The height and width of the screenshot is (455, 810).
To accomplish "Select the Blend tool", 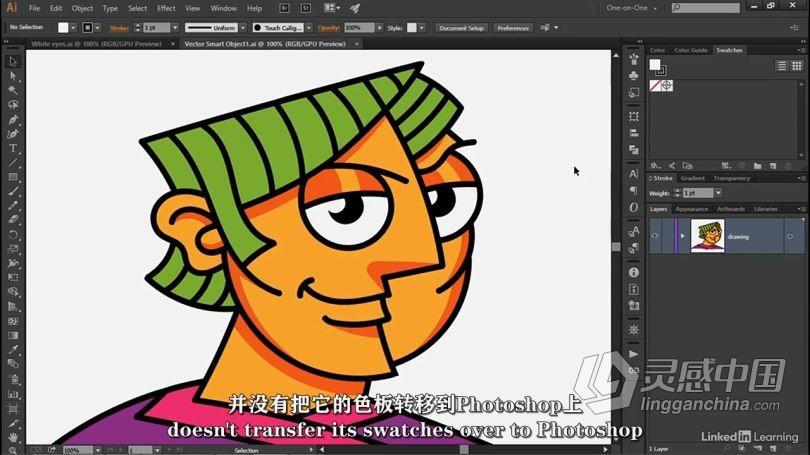I will [13, 365].
